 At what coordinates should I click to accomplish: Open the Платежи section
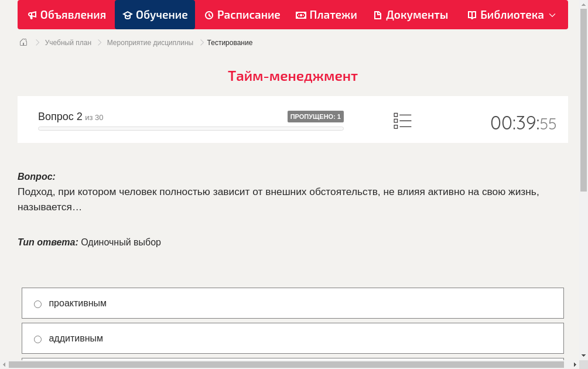pyautogui.click(x=326, y=15)
